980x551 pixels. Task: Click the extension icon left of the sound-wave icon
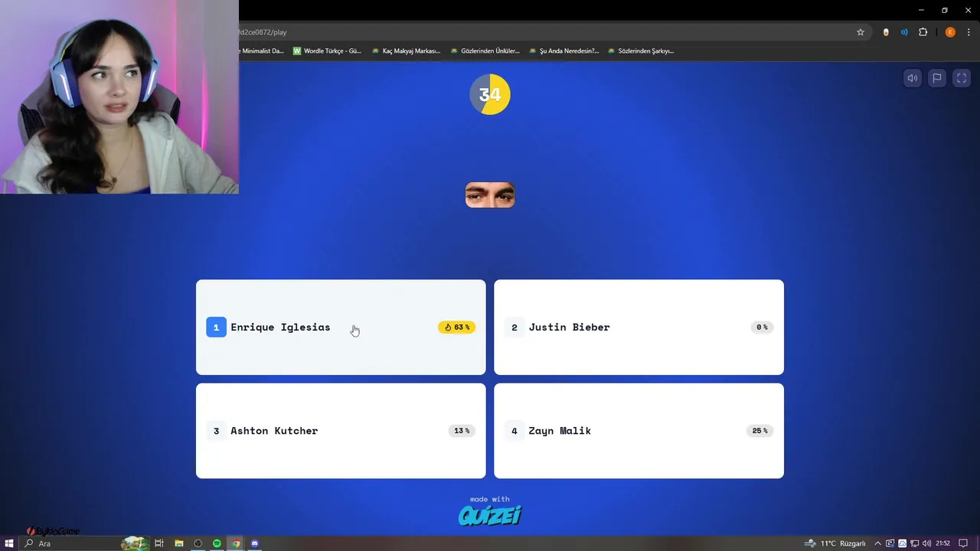(886, 32)
